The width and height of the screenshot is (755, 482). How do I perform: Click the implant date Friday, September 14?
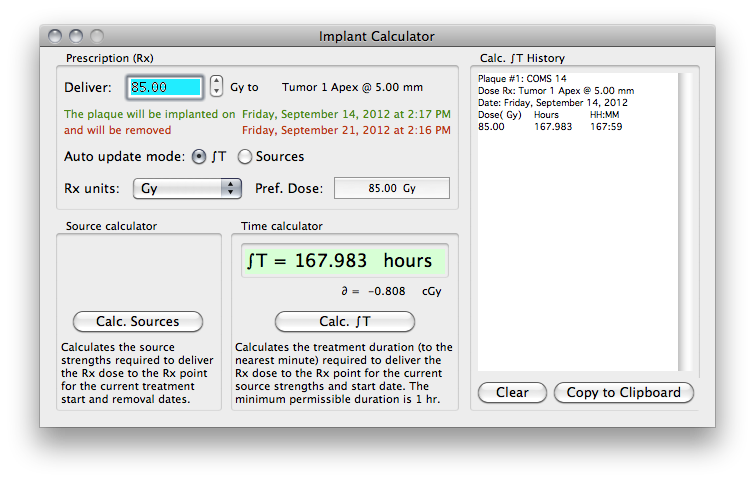click(346, 114)
